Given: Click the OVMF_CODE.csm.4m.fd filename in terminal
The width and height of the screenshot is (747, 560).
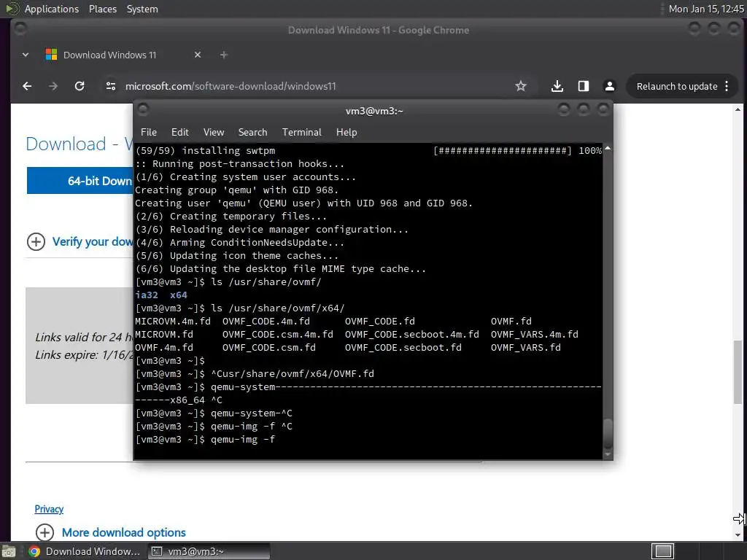Looking at the screenshot, I should [278, 334].
